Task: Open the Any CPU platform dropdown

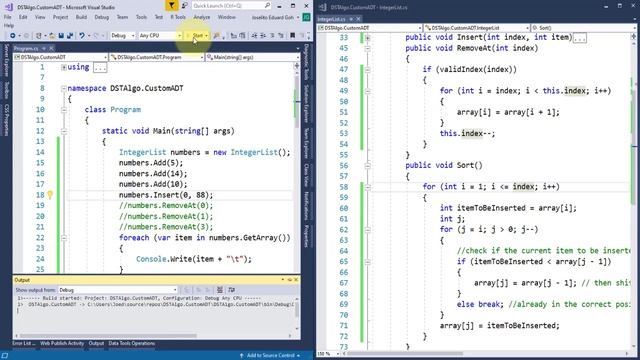Action: click(160, 36)
